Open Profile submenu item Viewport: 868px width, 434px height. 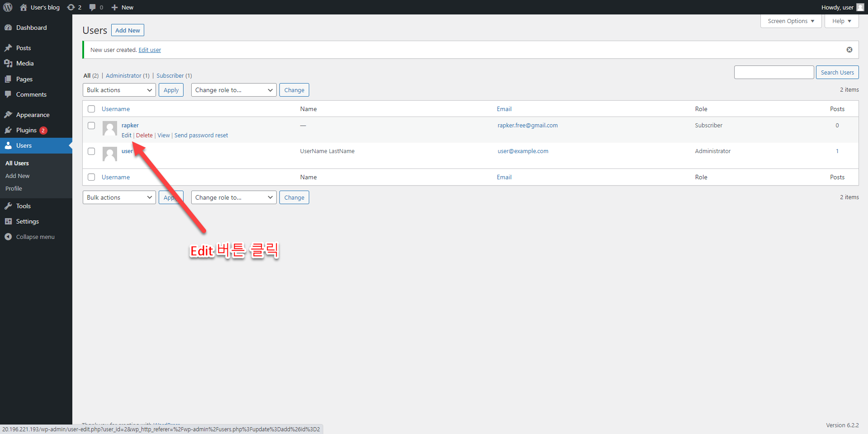[x=14, y=188]
